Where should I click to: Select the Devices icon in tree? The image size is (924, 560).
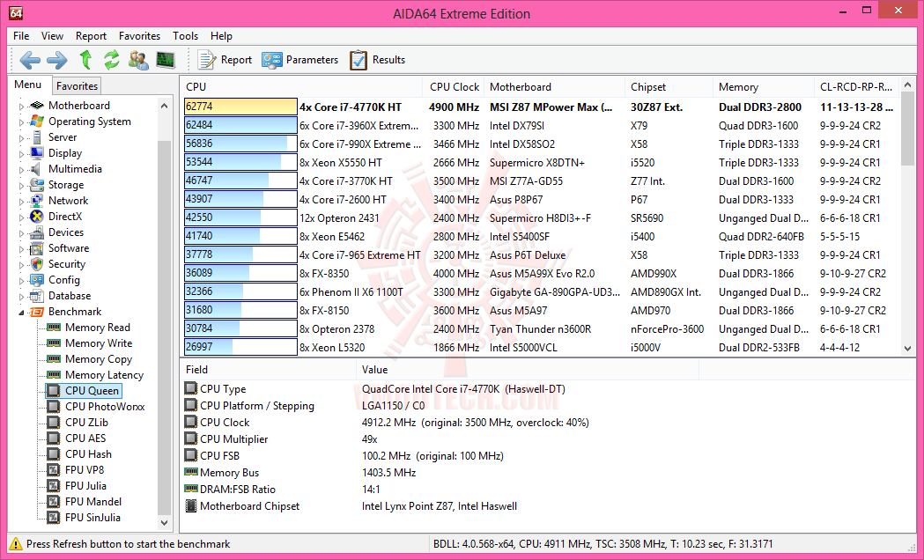click(37, 232)
